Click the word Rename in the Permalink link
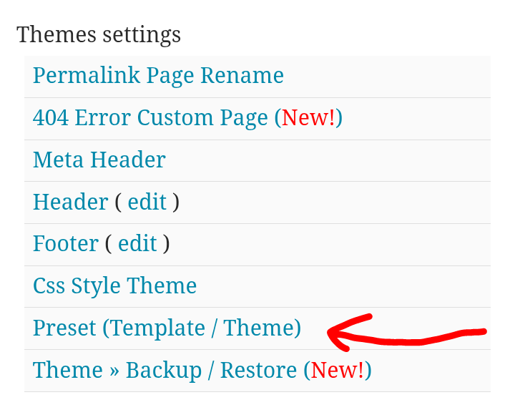The width and height of the screenshot is (515, 420). [242, 76]
